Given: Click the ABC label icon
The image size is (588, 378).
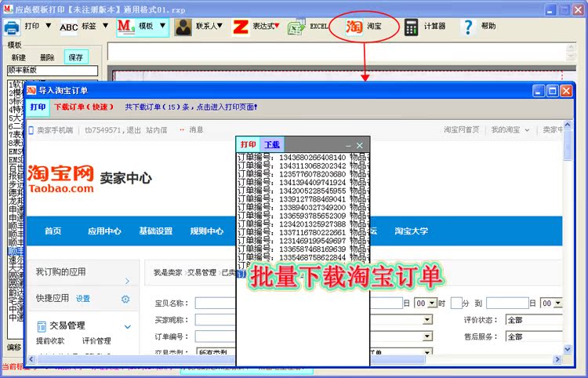Looking at the screenshot, I should pyautogui.click(x=69, y=27).
